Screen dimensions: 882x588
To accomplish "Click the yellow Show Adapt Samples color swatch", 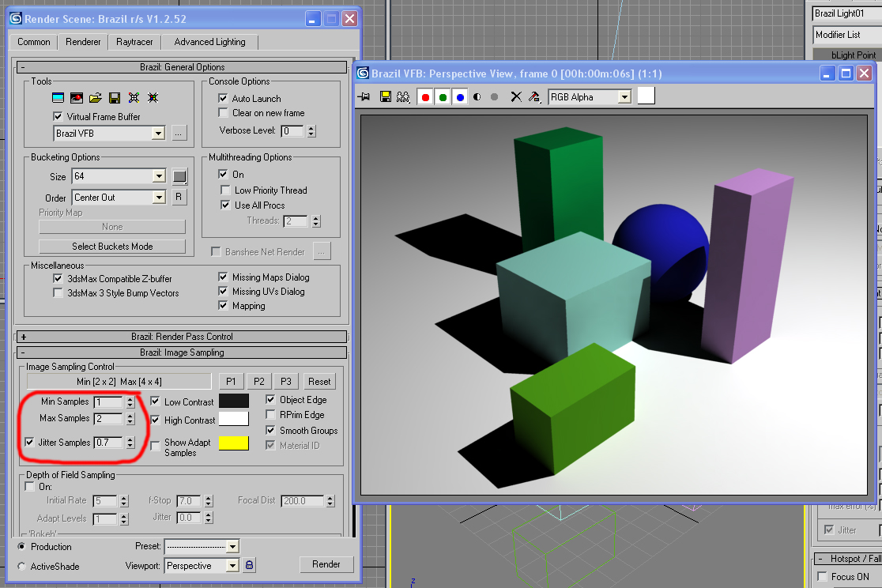I will (x=233, y=443).
